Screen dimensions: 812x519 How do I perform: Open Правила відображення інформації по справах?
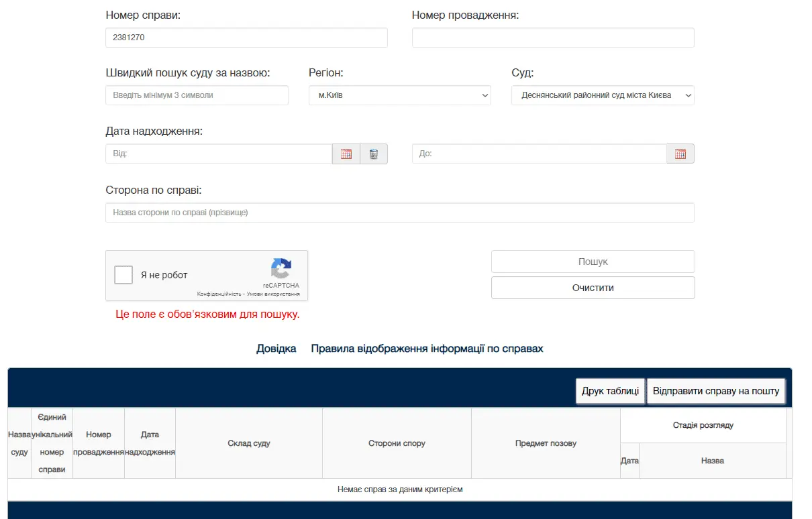(427, 349)
